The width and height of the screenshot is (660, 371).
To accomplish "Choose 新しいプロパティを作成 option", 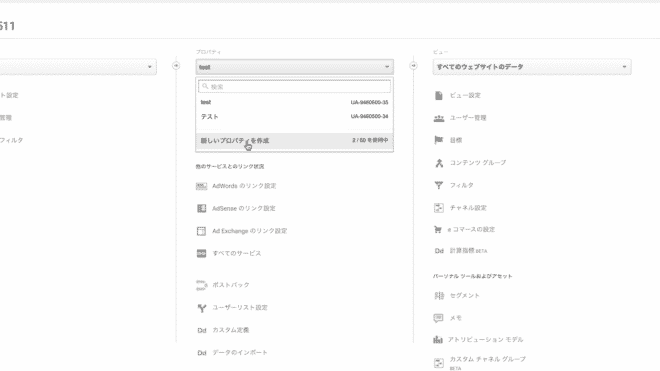I will 294,141.
